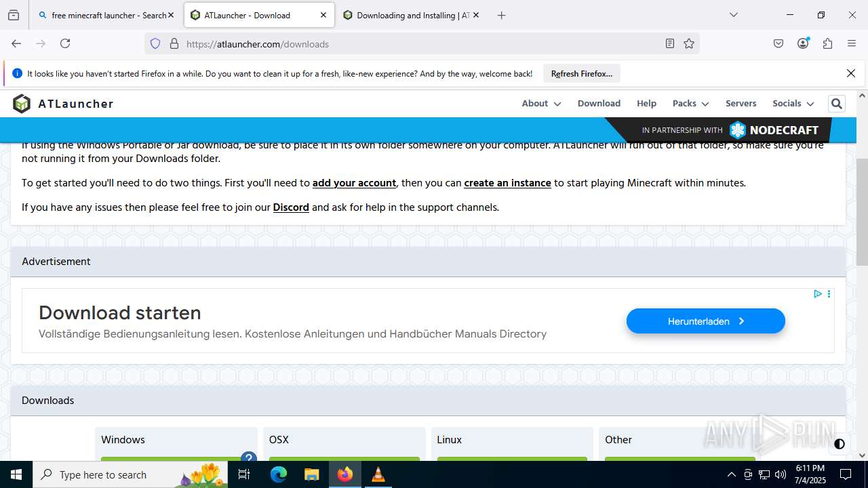The width and height of the screenshot is (868, 488).
Task: Launch Microsoft Edge from taskbar
Action: pos(279,474)
